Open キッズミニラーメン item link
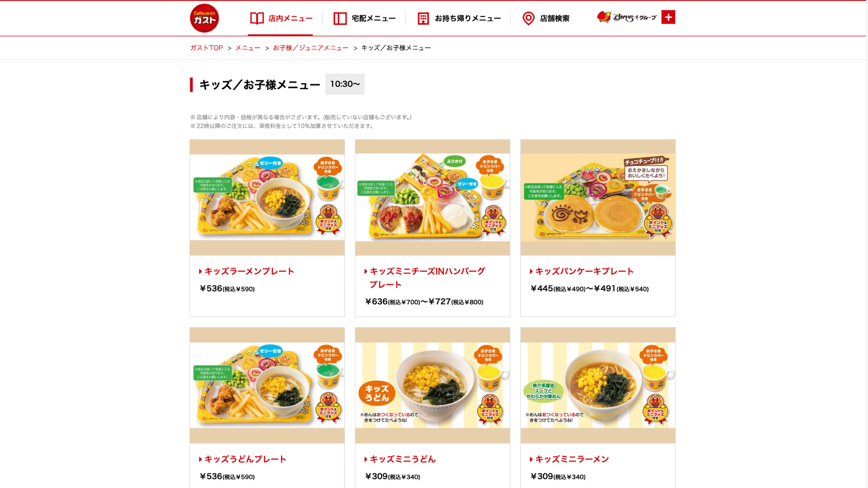 (x=572, y=459)
